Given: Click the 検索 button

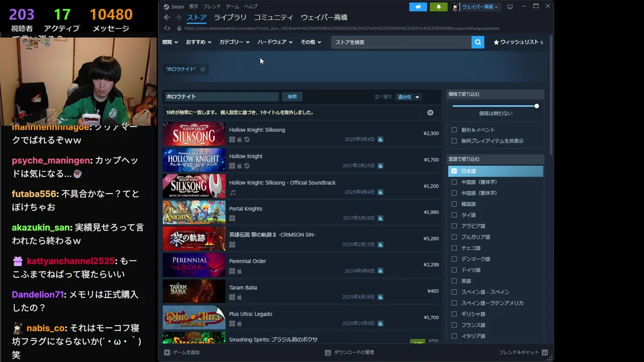Looking at the screenshot, I should pos(292,97).
